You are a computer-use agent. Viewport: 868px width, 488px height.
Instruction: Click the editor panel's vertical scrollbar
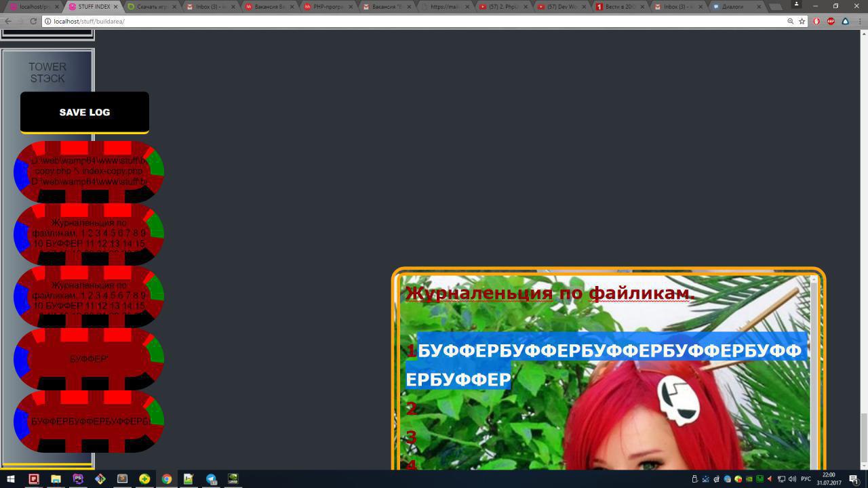coord(814,373)
